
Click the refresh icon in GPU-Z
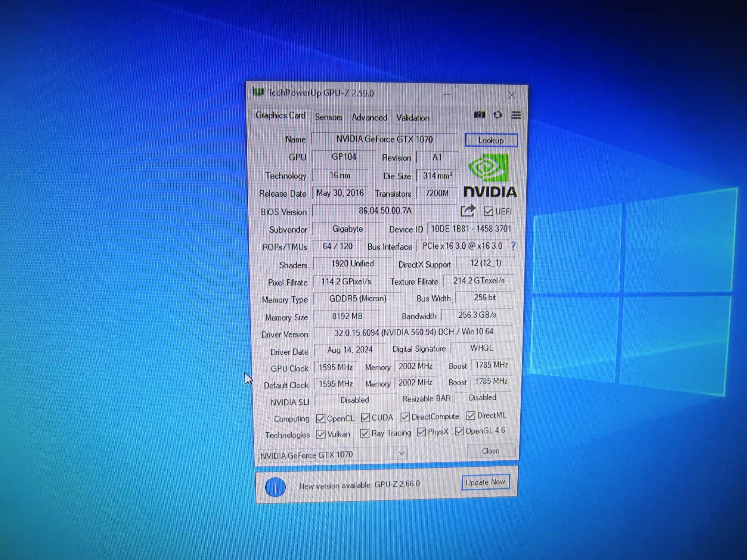tap(498, 115)
